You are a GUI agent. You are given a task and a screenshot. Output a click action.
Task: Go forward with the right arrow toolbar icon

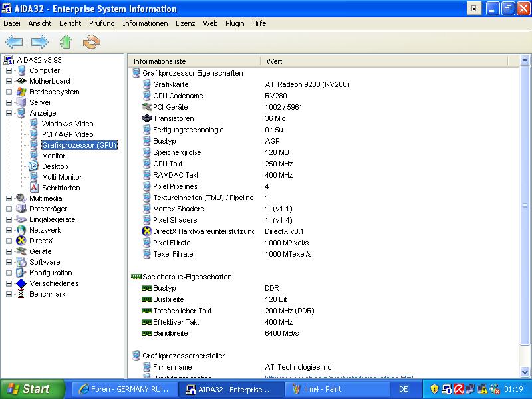pos(40,42)
